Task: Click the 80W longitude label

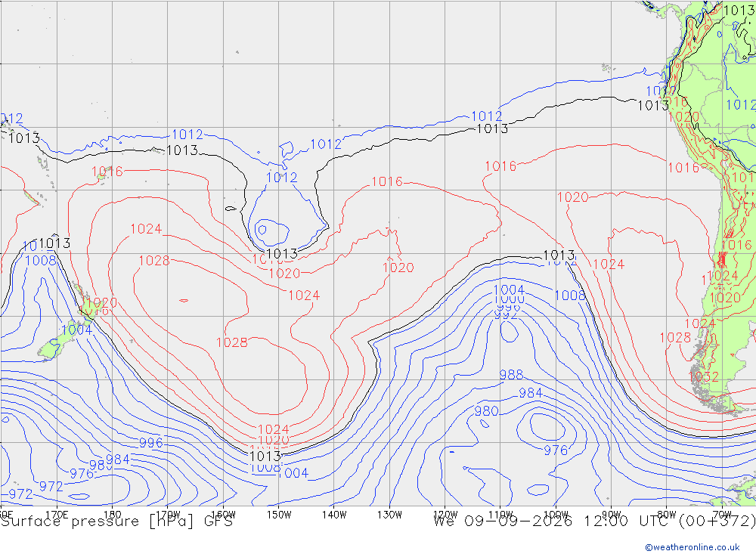Action: click(x=667, y=515)
